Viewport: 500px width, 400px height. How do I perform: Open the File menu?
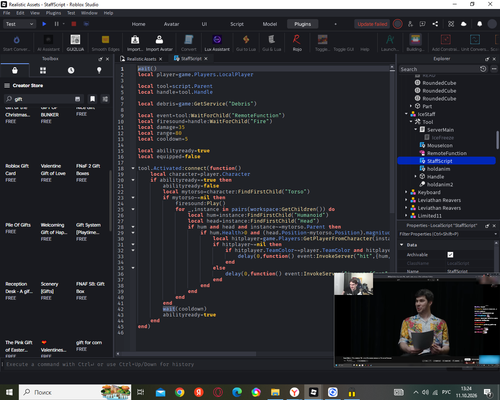pyautogui.click(x=7, y=13)
